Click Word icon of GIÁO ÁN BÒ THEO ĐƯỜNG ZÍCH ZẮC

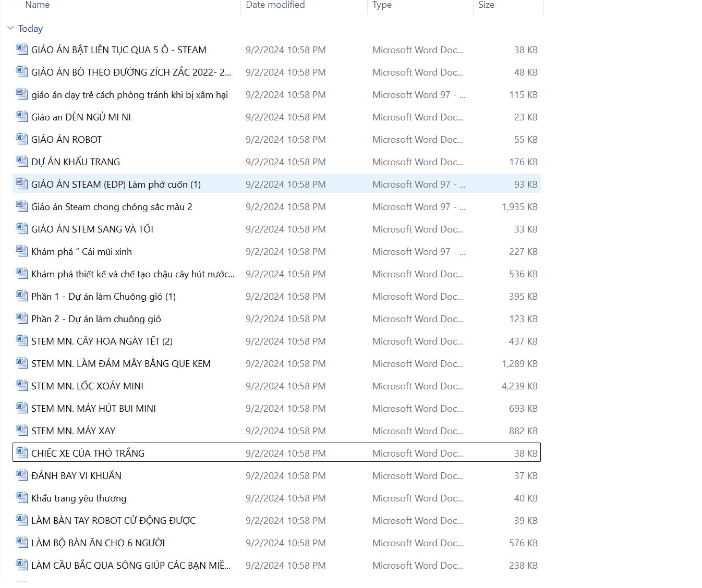pyautogui.click(x=22, y=72)
